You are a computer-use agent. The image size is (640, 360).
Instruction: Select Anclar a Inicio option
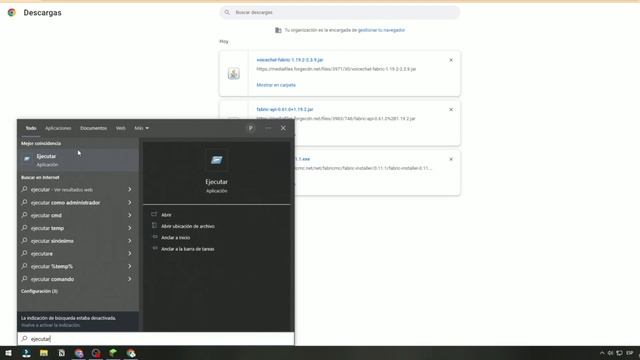tap(176, 238)
